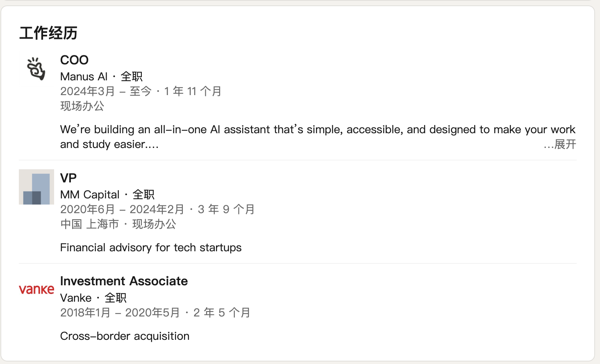Open the Investment Associate job title
Image resolution: width=600 pixels, height=364 pixels.
pyautogui.click(x=124, y=281)
